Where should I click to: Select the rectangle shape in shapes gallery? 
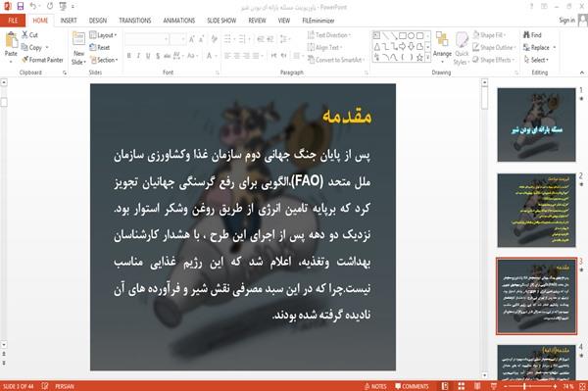pos(403,35)
